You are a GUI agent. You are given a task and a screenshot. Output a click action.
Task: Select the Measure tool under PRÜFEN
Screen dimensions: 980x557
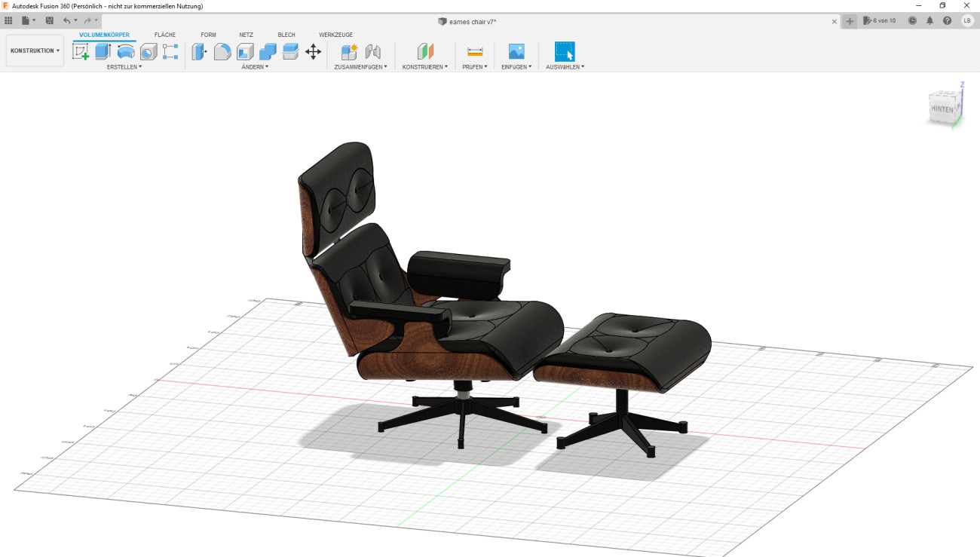coord(475,51)
